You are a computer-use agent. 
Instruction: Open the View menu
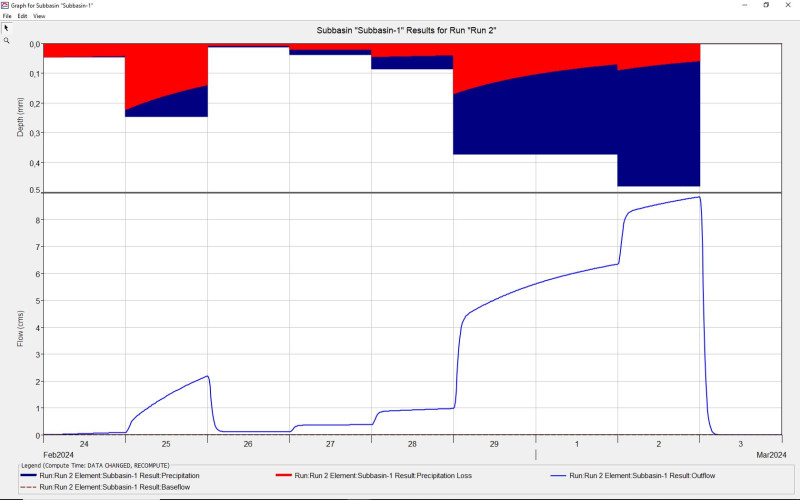39,16
